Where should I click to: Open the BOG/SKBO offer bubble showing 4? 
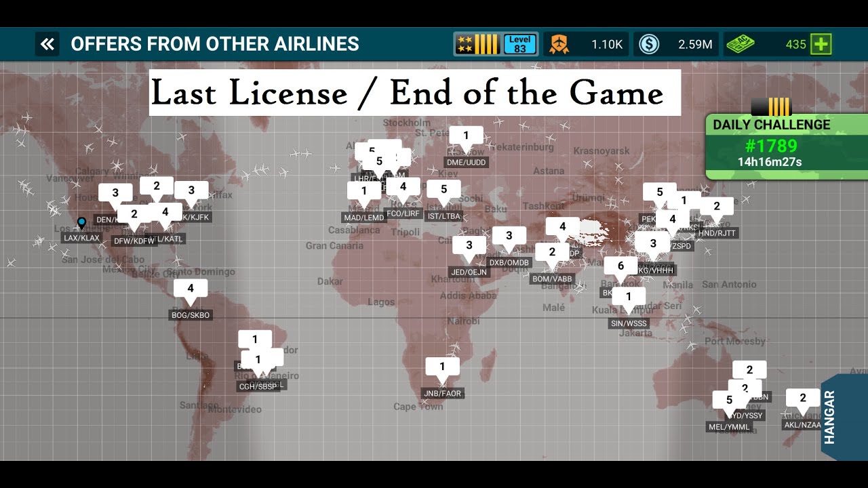[x=191, y=290]
